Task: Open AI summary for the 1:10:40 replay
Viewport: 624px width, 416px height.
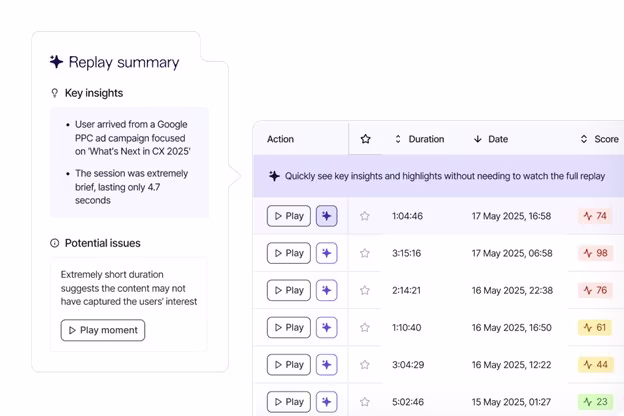Action: pos(326,327)
